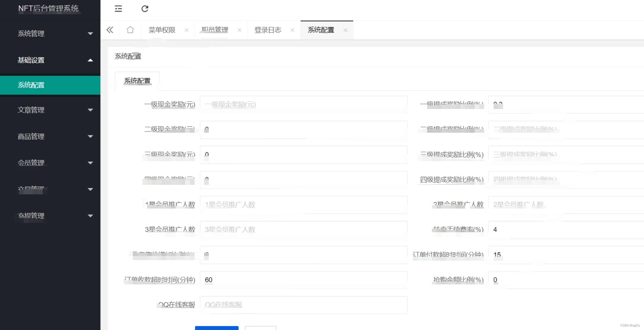Click the 订单收款超时时间 field showing 60
The image size is (644, 330).
(x=303, y=280)
